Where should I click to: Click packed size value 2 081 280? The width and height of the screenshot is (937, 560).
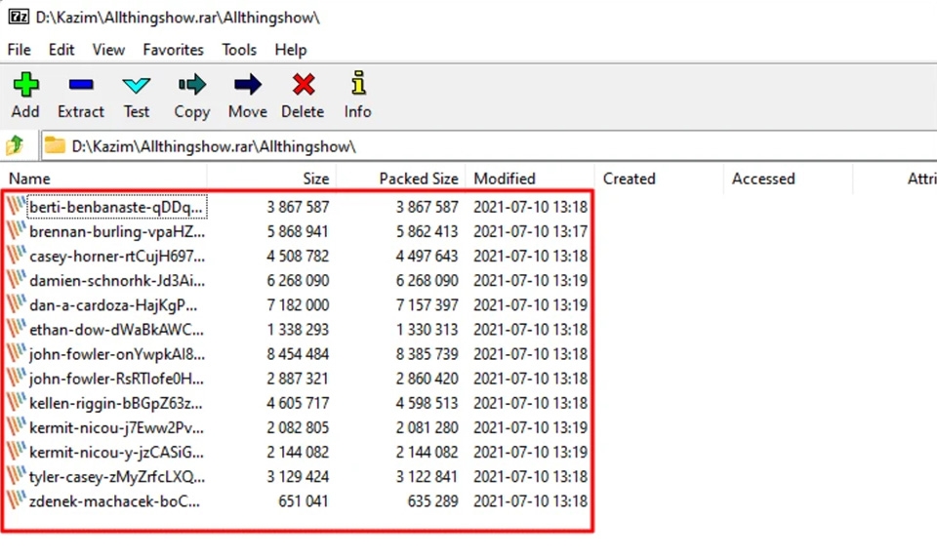(427, 427)
